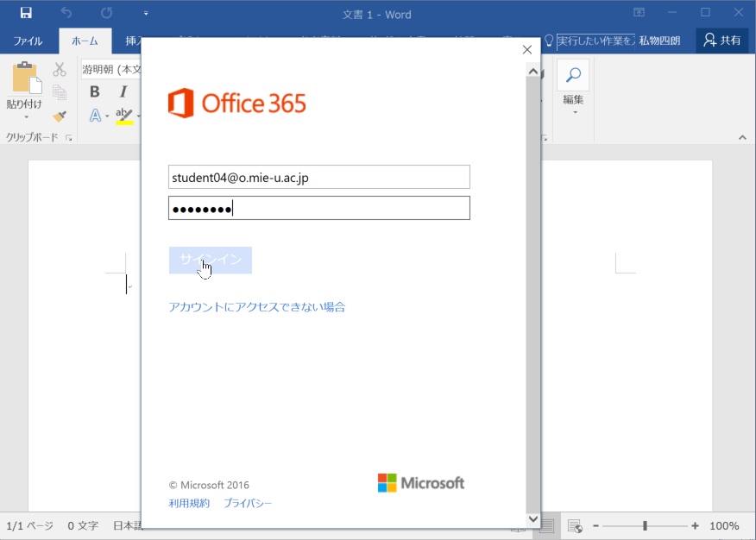The width and height of the screenshot is (756, 540).
Task: Click dialog scrollbar down arrow
Action: [532, 518]
